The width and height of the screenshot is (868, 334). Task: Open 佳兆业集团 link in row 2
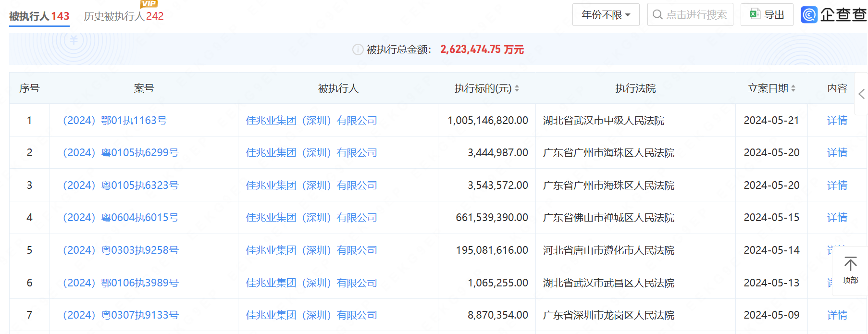(x=311, y=152)
